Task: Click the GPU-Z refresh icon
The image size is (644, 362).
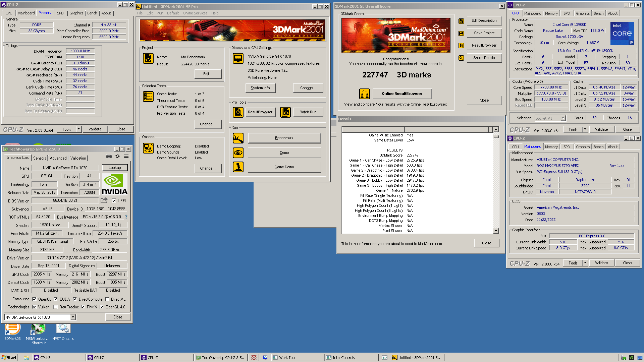Action: 118,156
